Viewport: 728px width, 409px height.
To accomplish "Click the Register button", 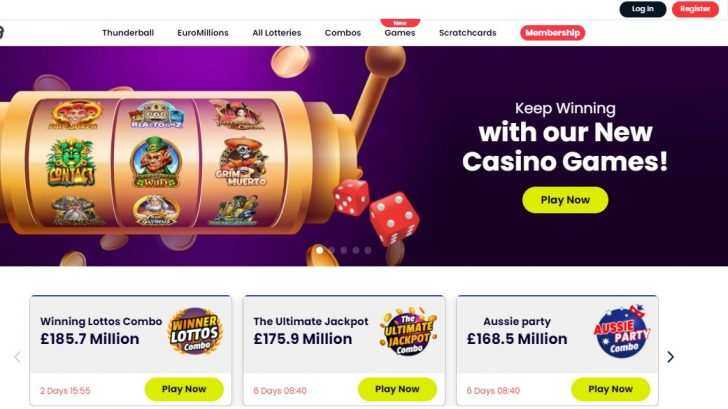I will [x=695, y=9].
